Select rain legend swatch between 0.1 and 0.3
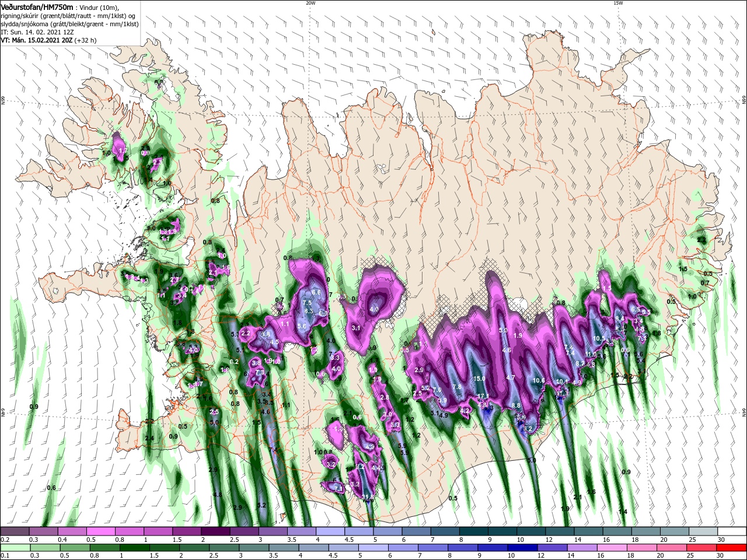Image resolution: width=747 pixels, height=560 pixels. [16, 548]
